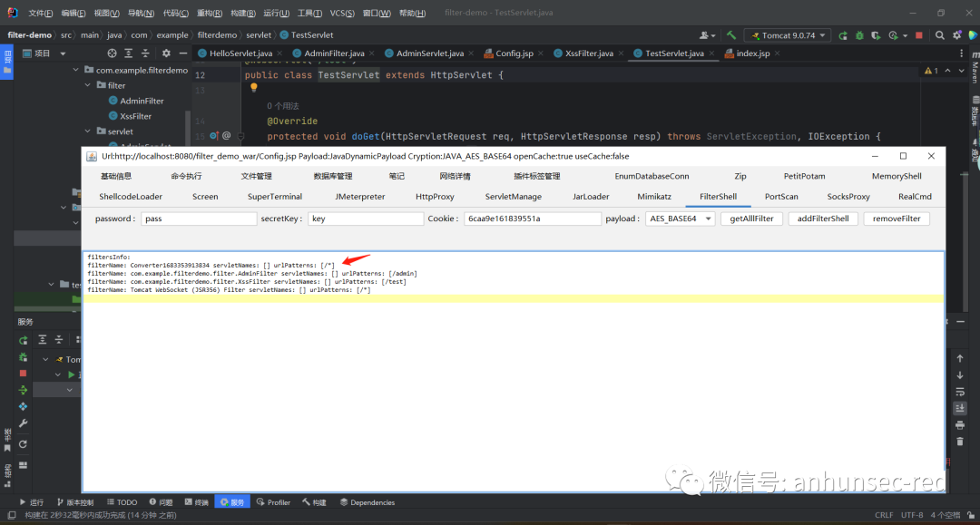This screenshot has width=980, height=525.
Task: Collapse the com.example.filterdemo package
Action: tap(75, 70)
